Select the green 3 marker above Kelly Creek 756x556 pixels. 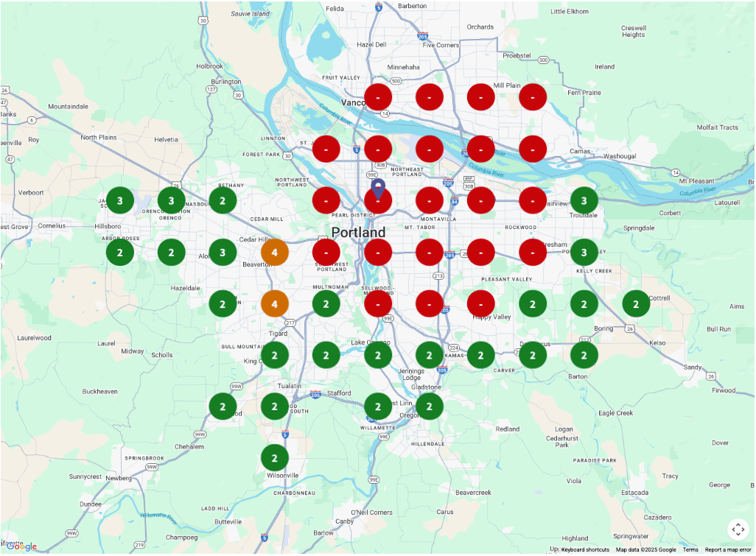pos(584,253)
